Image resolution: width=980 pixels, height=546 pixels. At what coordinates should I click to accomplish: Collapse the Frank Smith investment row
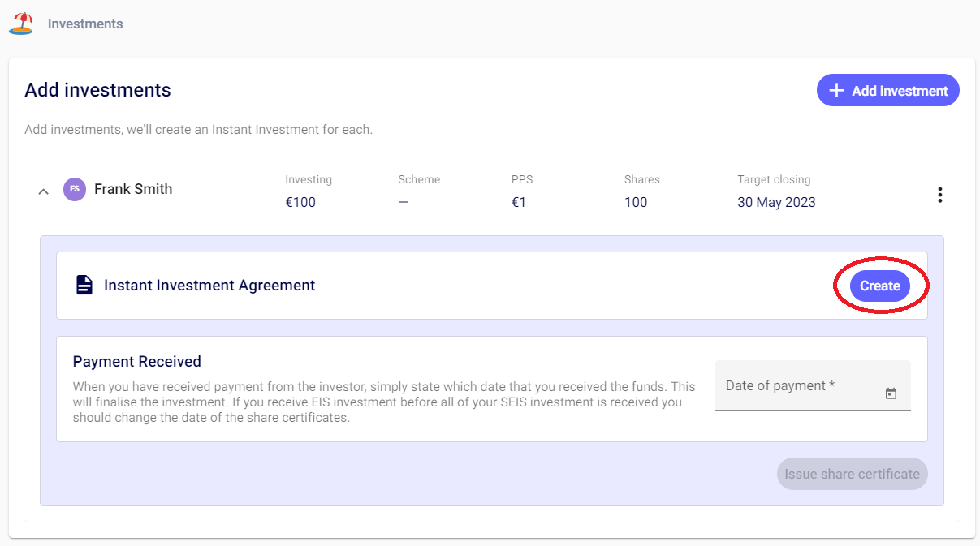point(44,191)
